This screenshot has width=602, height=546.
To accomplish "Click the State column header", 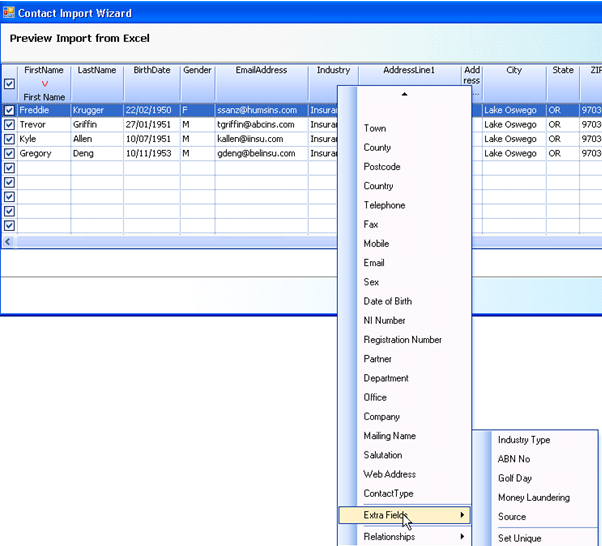I will coord(563,83).
